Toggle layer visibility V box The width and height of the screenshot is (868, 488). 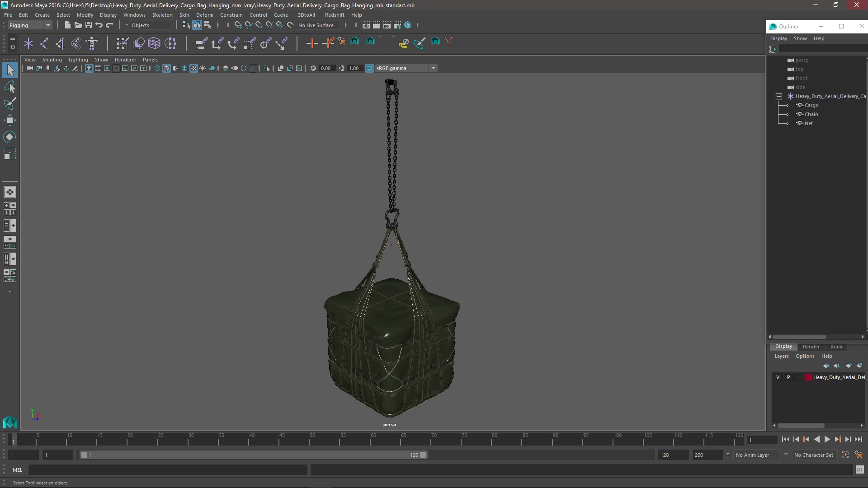(x=778, y=377)
